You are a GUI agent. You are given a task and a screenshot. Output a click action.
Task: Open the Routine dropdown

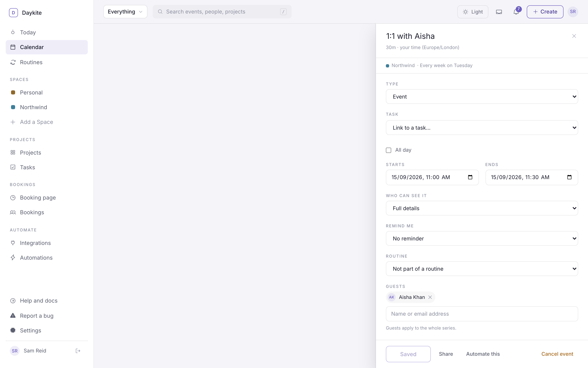pos(482,269)
